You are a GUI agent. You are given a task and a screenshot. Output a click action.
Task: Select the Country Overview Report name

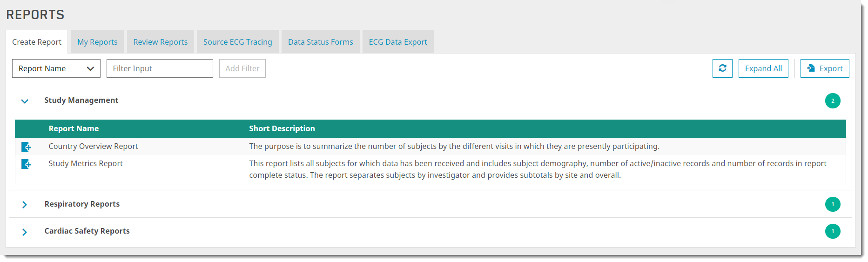(x=93, y=146)
